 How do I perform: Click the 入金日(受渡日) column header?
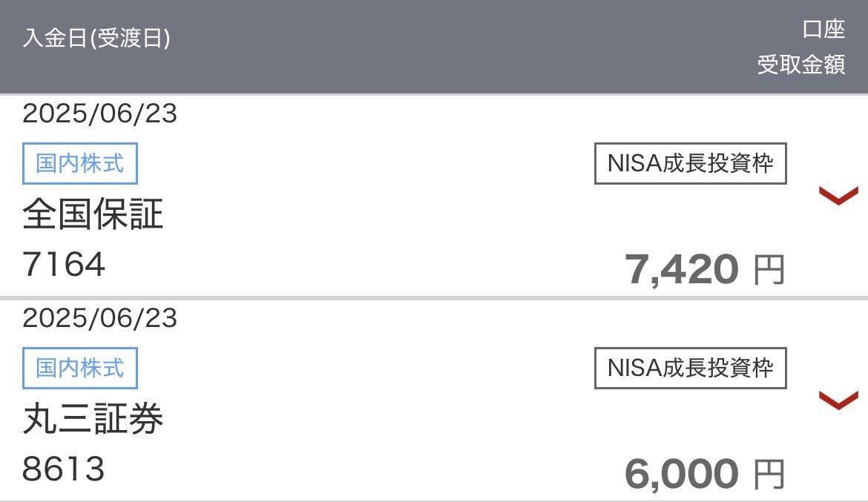96,39
